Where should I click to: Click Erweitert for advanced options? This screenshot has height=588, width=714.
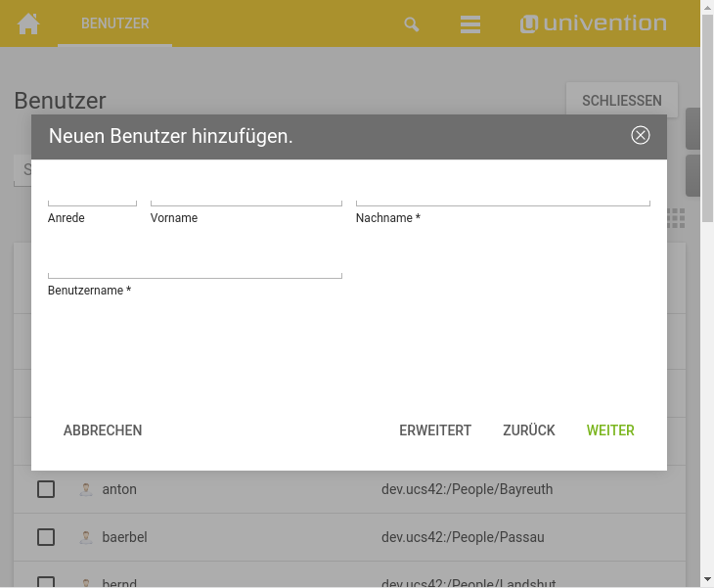[x=435, y=430]
